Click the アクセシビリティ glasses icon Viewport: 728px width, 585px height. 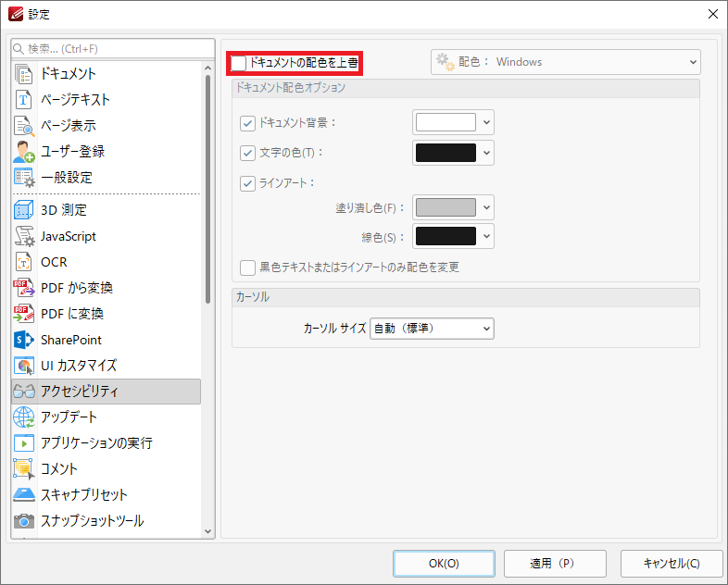pyautogui.click(x=24, y=392)
